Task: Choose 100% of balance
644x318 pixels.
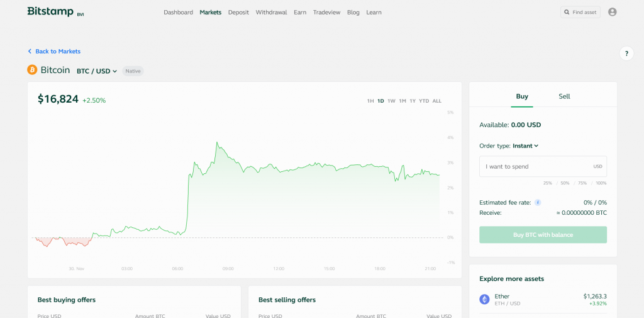Action: coord(601,183)
